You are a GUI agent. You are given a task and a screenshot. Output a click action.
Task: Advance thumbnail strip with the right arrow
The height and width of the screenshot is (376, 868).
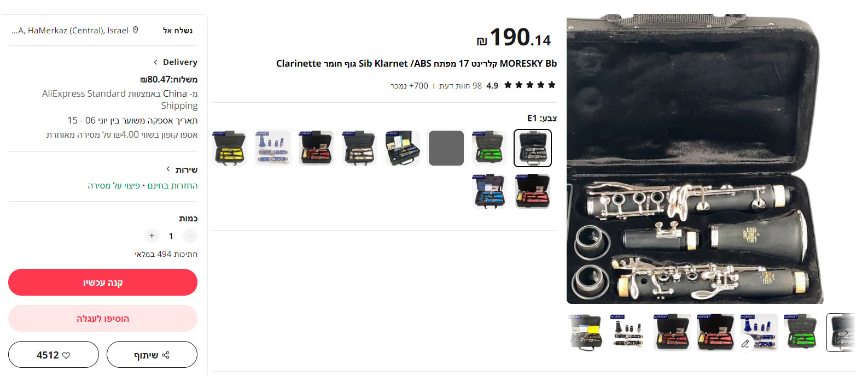(x=846, y=332)
